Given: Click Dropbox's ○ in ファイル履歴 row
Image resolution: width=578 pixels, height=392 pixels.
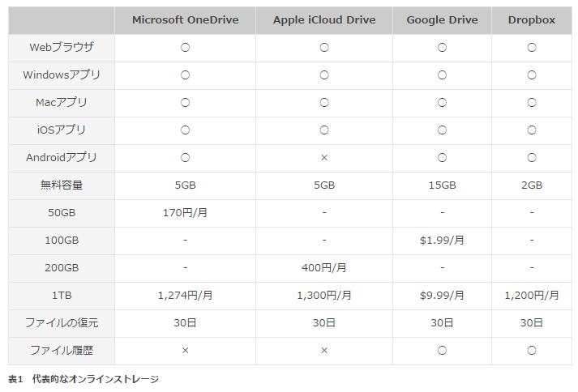Looking at the screenshot, I should tap(532, 351).
